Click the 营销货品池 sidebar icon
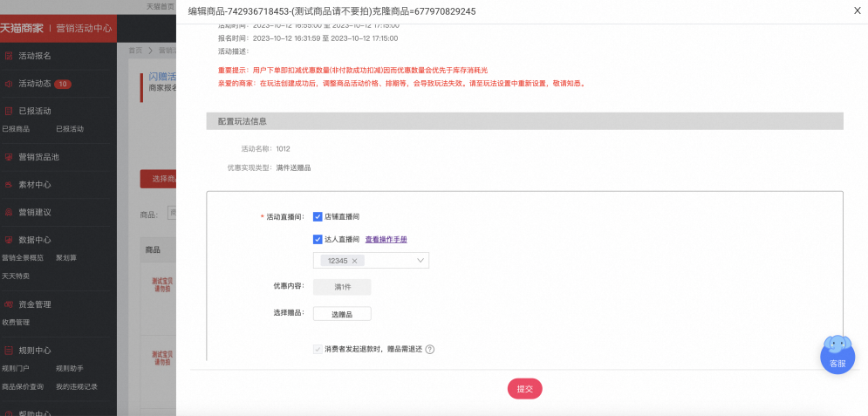The image size is (868, 416). click(9, 157)
